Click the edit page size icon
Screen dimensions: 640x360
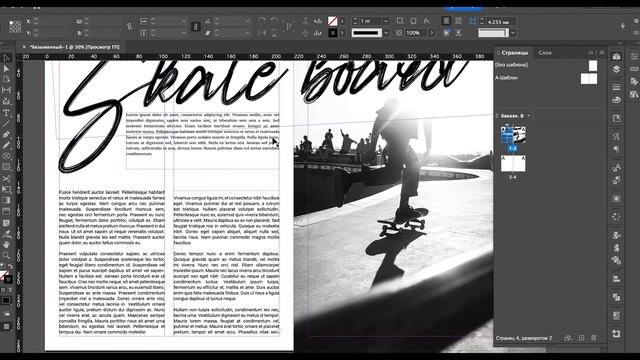(568, 338)
